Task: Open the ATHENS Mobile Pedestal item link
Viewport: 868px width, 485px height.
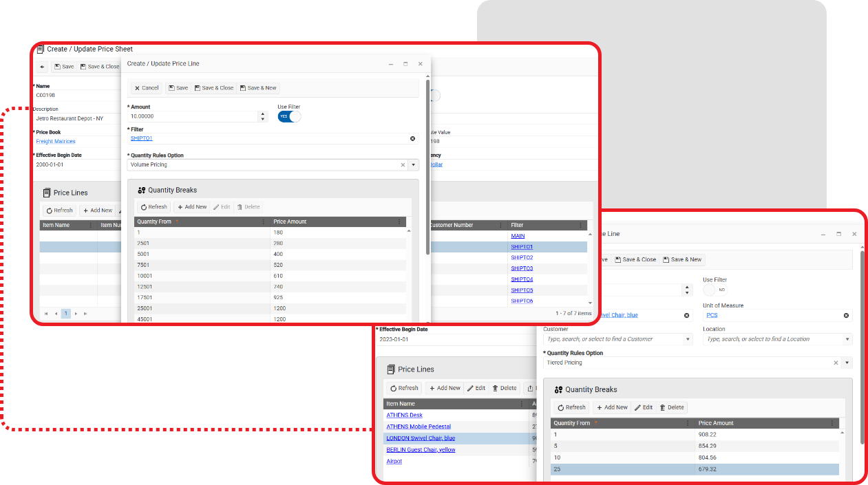Action: click(419, 427)
